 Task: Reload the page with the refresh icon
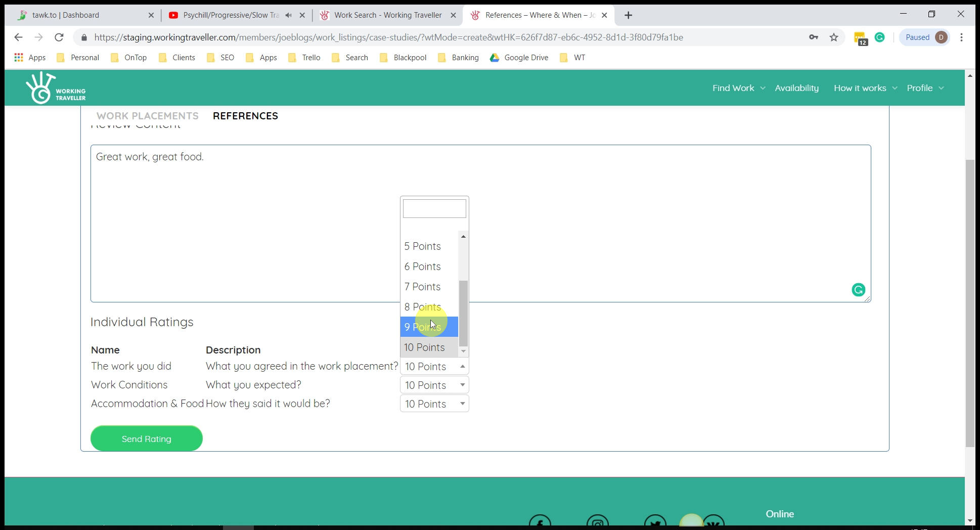(x=59, y=37)
